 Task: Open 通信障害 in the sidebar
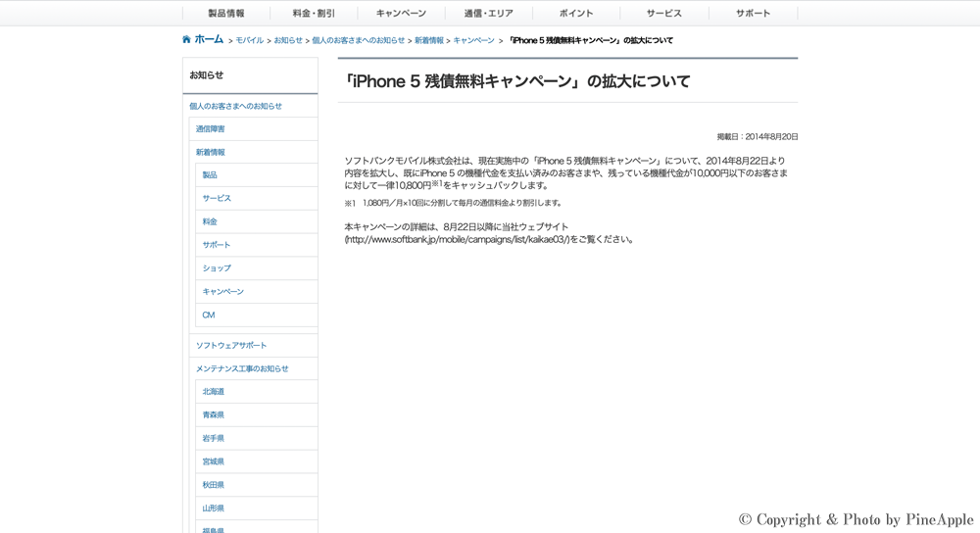click(x=210, y=129)
